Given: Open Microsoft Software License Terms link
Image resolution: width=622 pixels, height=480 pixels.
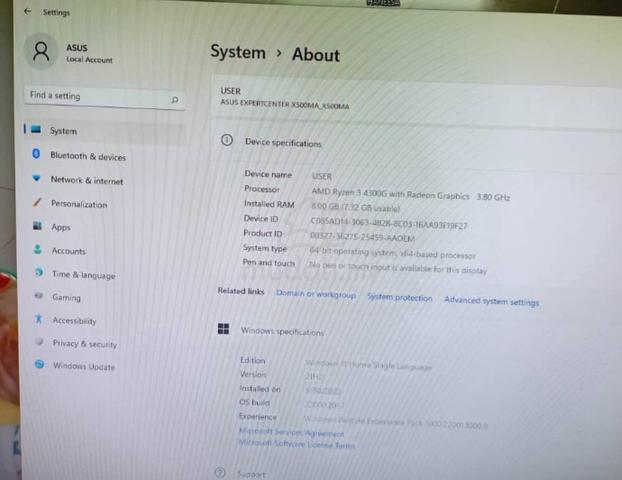Looking at the screenshot, I should (297, 444).
